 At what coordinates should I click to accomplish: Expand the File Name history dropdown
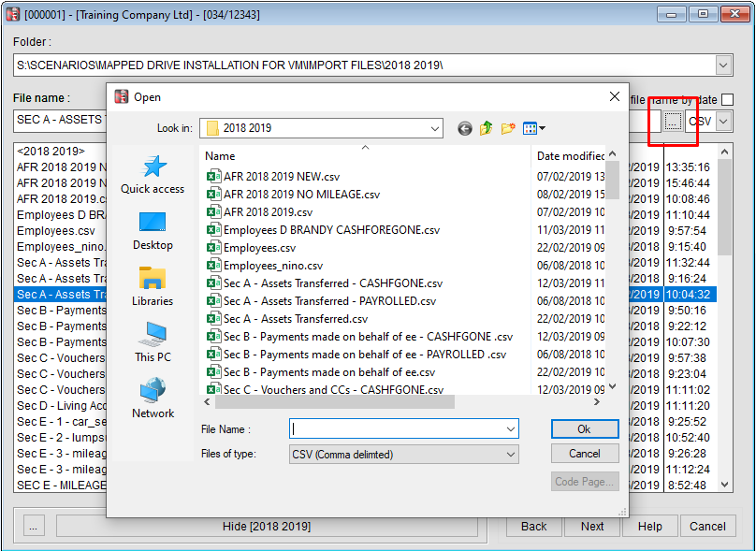[x=511, y=429]
